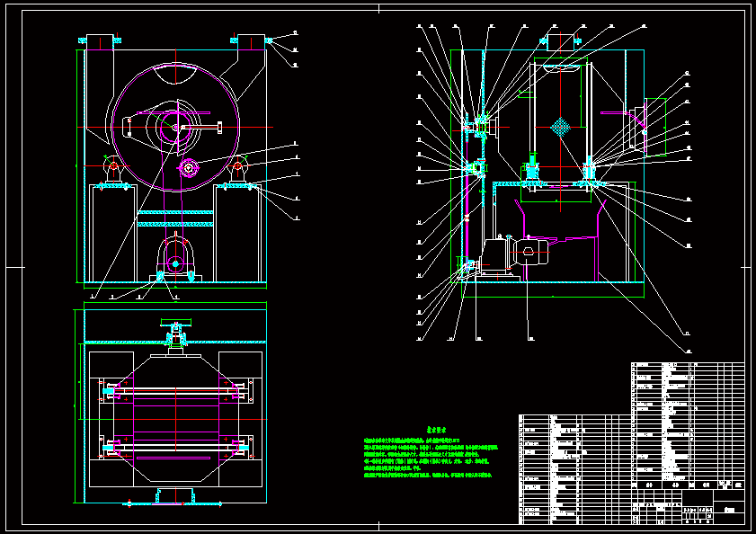Select the top-left inlet flange in front view
Image resolution: width=756 pixels, height=534 pixels.
click(x=100, y=40)
